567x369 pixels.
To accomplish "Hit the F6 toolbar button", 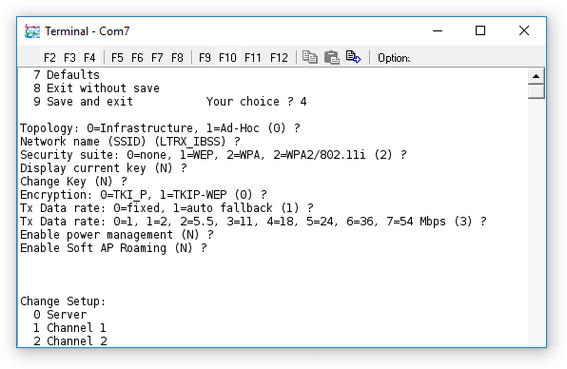I will (137, 58).
